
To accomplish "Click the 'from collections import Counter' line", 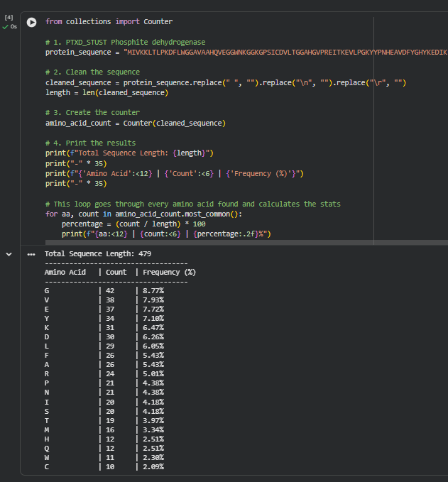I will point(109,22).
